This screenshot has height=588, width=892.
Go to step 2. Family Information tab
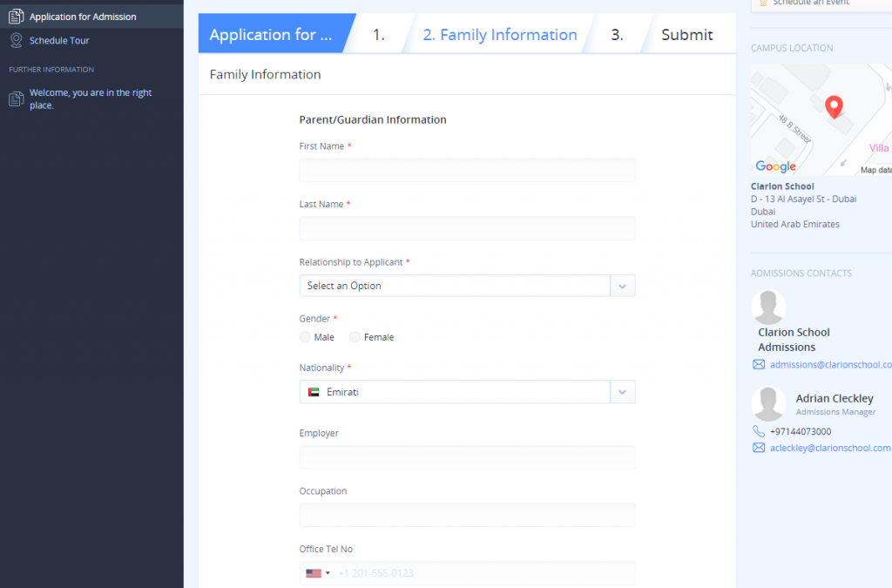click(x=499, y=35)
